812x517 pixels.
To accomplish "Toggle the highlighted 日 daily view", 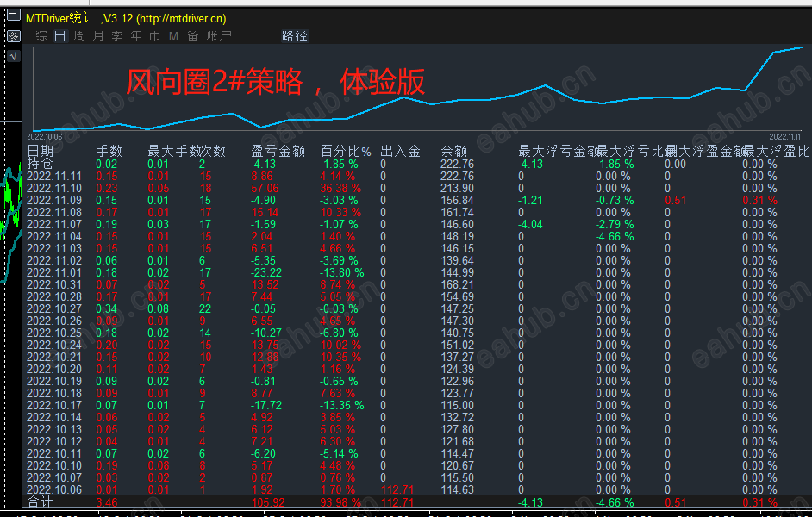I will tap(59, 36).
